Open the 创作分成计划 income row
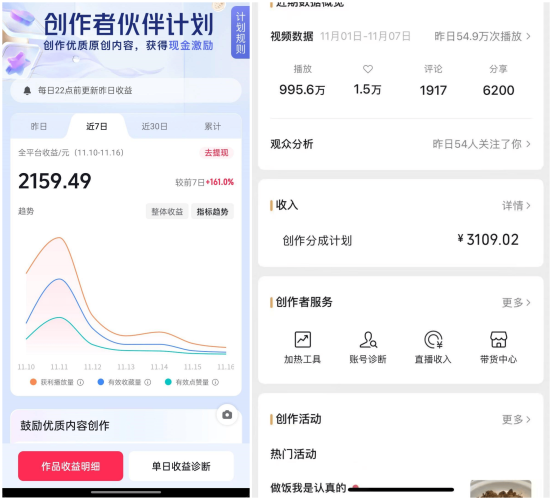This screenshot has width=552, height=500. coord(401,240)
